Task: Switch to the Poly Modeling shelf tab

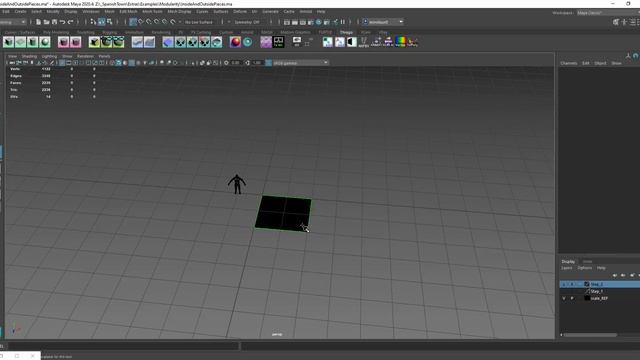Action: [x=56, y=32]
